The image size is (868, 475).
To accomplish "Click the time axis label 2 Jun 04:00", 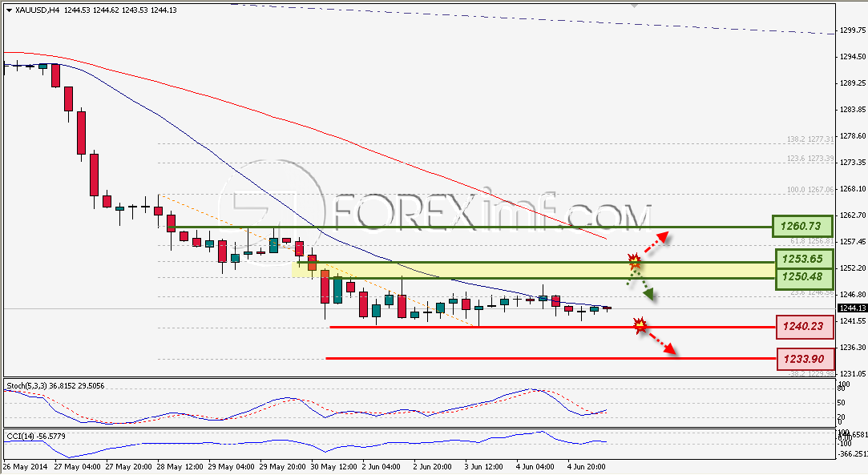I will pyautogui.click(x=382, y=467).
